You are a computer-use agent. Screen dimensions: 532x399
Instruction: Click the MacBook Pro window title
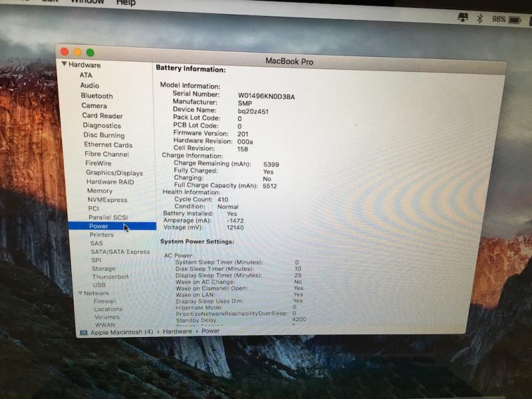click(x=289, y=61)
